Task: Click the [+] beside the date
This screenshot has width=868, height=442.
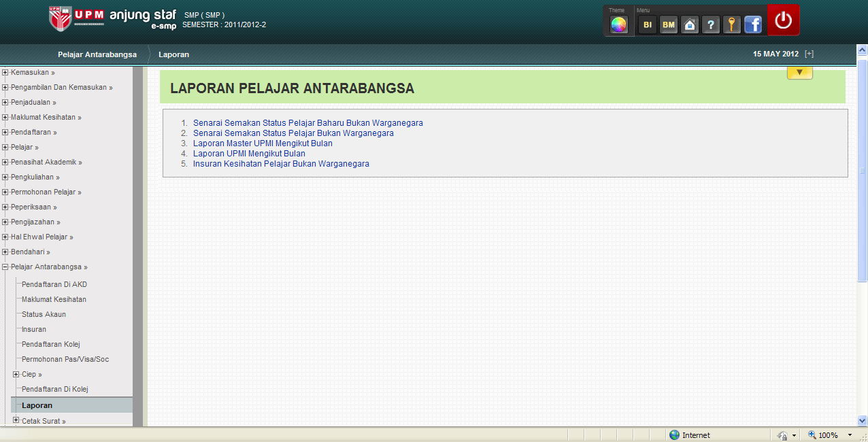Action: (809, 54)
